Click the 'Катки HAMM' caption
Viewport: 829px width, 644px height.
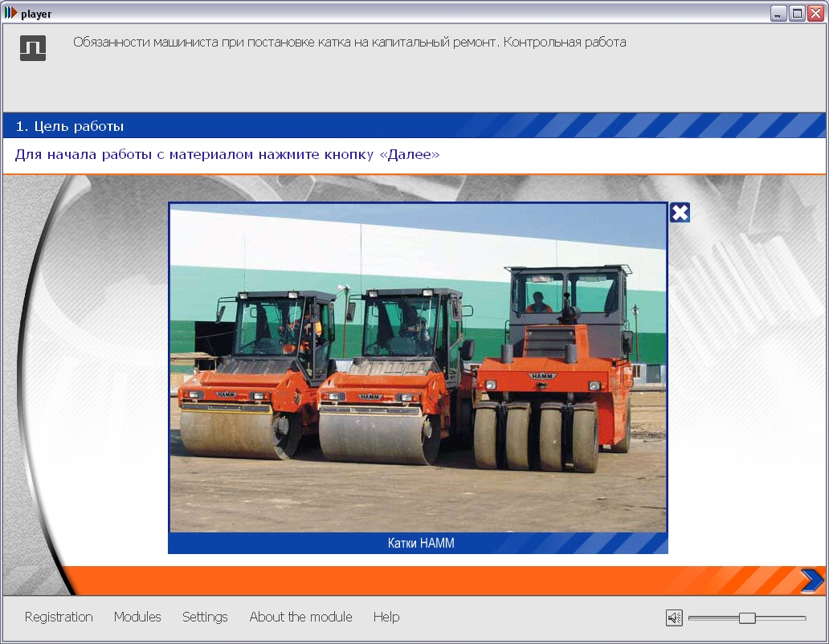[x=421, y=543]
